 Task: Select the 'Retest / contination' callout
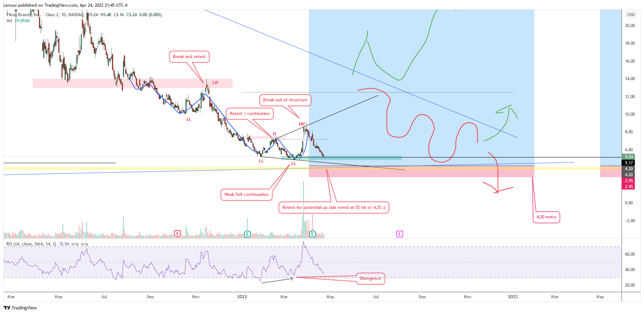(x=250, y=114)
